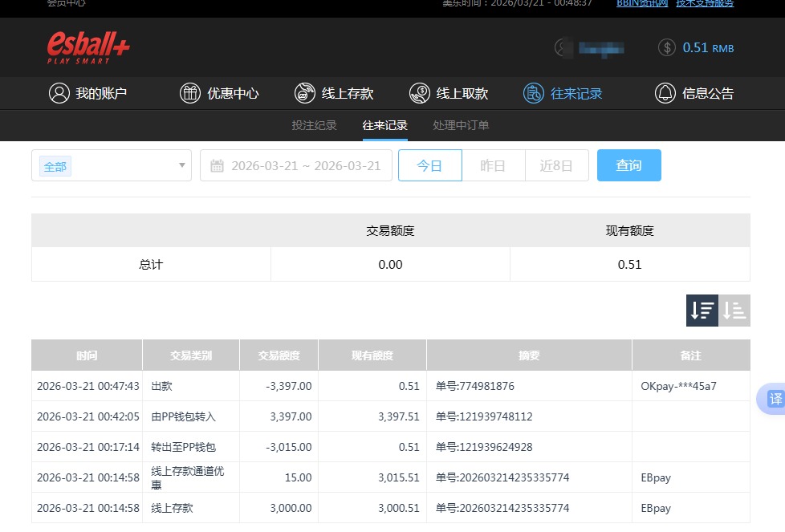The height and width of the screenshot is (532, 785).
Task: Open the 处理中订单 tab
Action: [x=462, y=125]
